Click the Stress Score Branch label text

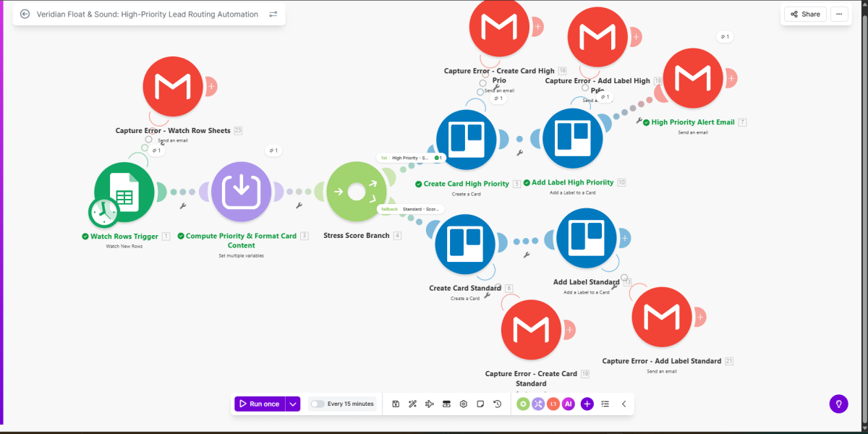(x=357, y=236)
